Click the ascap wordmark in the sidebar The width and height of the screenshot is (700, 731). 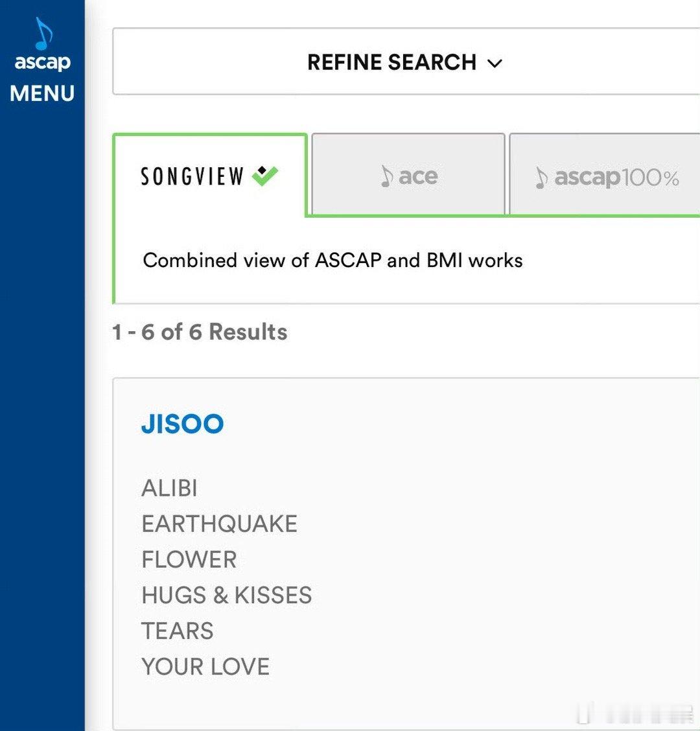point(42,62)
